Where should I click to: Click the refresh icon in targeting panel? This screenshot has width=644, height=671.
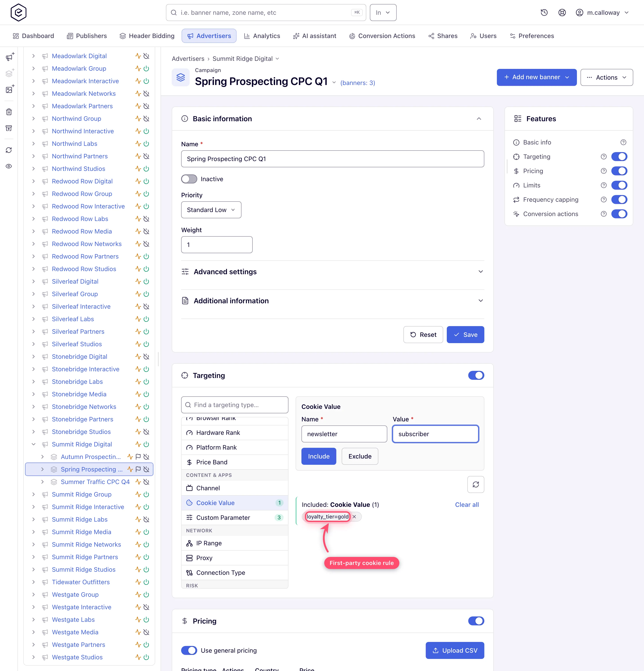point(476,484)
